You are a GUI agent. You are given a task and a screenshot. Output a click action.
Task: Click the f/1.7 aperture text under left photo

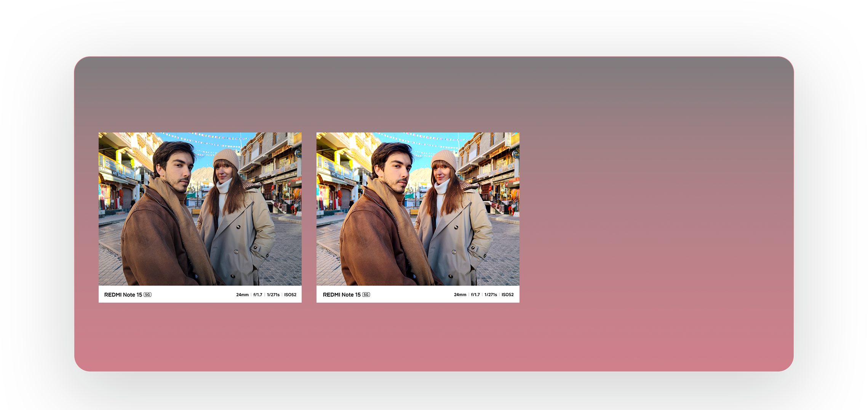coord(258,295)
